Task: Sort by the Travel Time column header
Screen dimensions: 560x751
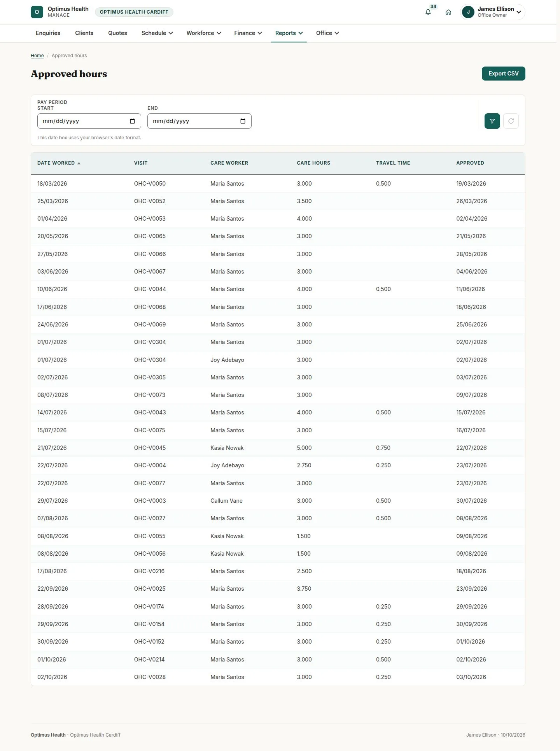Action: (393, 163)
